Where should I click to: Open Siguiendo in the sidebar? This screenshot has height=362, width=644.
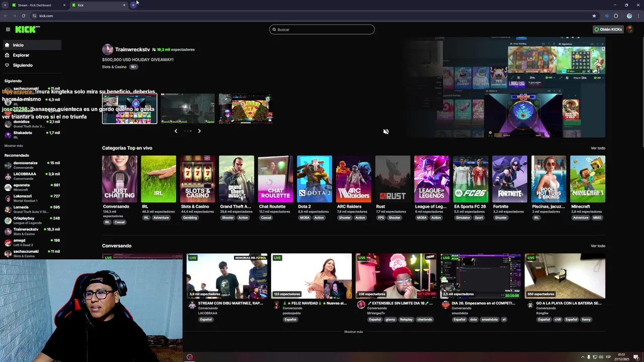click(31, 65)
